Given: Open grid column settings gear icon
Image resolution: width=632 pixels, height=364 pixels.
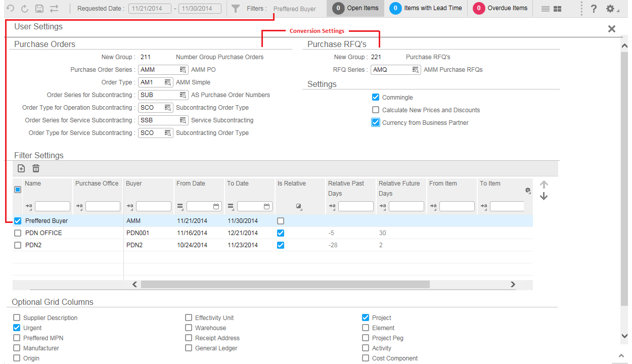Looking at the screenshot, I should pyautogui.click(x=528, y=191).
